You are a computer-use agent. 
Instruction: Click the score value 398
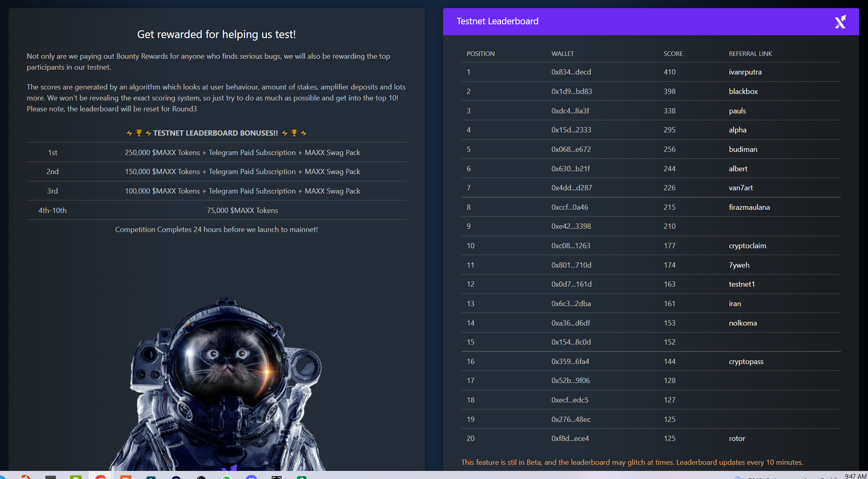[670, 92]
